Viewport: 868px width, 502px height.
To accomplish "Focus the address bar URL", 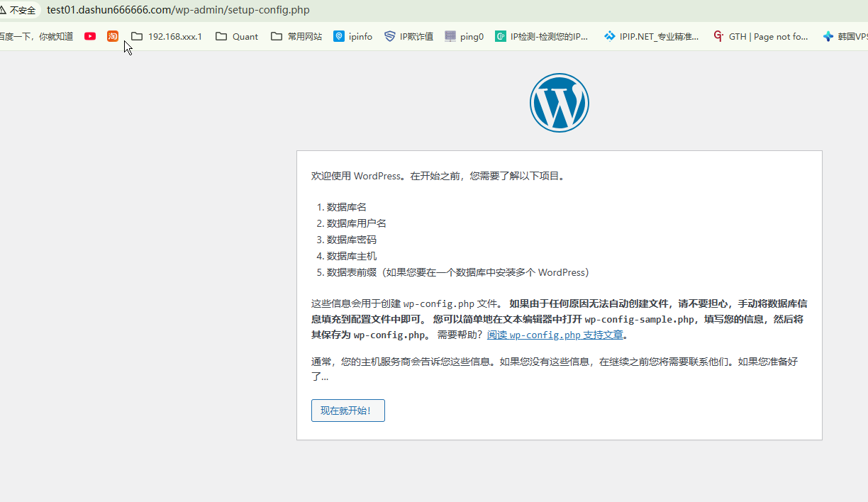I will pos(178,10).
